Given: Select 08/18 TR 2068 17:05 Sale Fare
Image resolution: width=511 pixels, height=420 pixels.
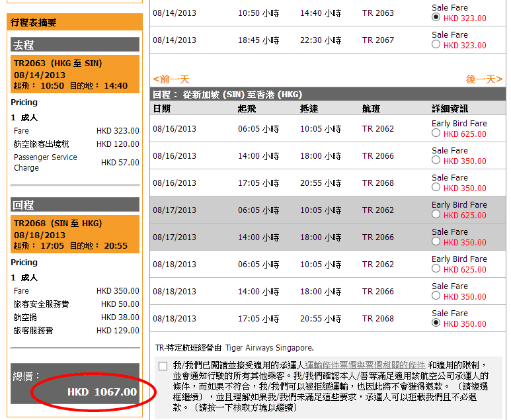Looking at the screenshot, I should tap(436, 323).
